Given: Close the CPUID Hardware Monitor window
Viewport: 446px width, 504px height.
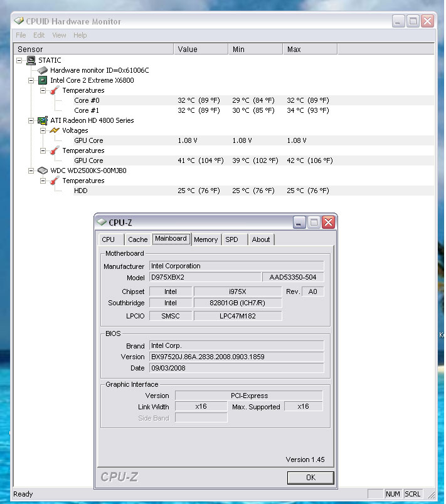Looking at the screenshot, I should 428,21.
